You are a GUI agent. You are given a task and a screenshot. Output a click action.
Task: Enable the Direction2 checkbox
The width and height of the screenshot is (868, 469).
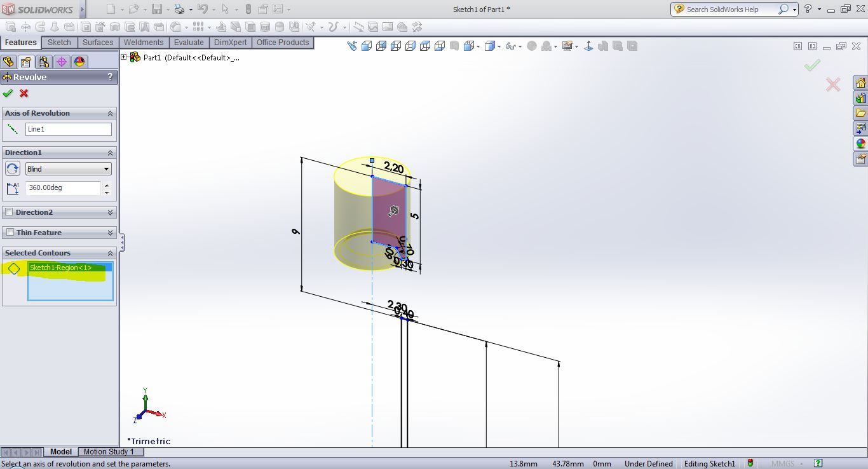tap(9, 212)
